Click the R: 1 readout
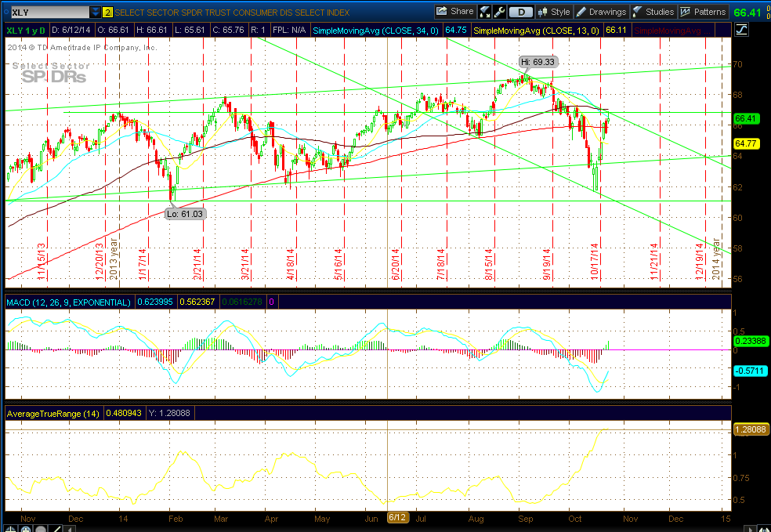 pos(258,31)
